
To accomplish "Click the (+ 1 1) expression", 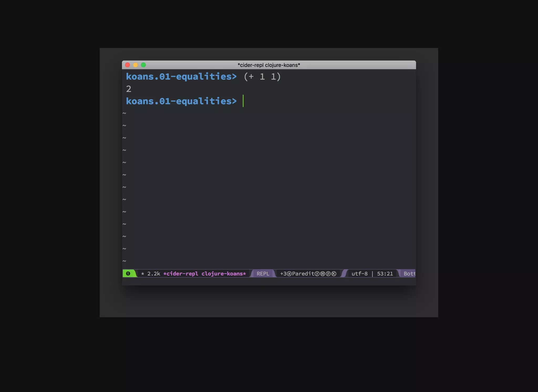I will (x=262, y=77).
